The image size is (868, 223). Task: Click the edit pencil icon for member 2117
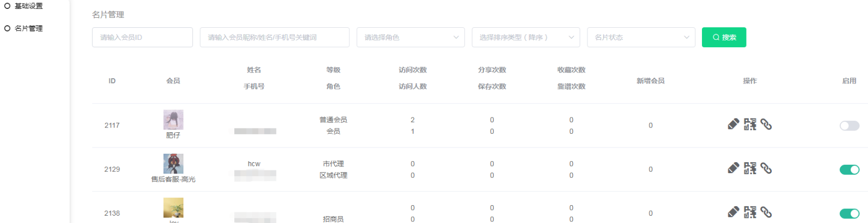tap(733, 124)
